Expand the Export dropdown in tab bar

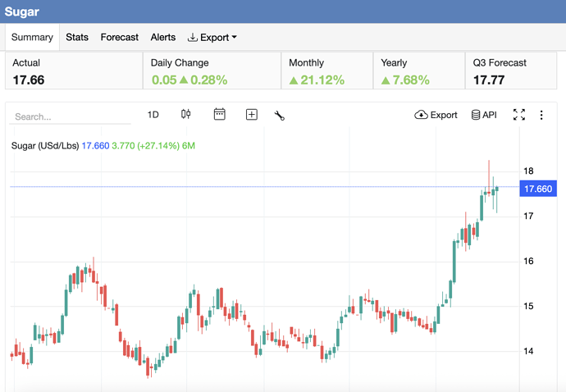[x=212, y=38]
